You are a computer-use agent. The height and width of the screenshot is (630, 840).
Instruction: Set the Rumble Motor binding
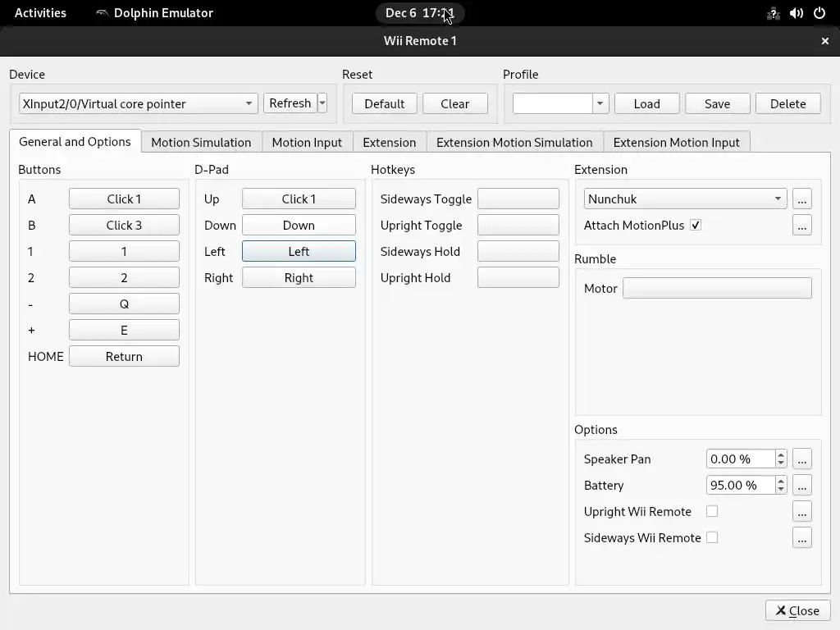(717, 288)
